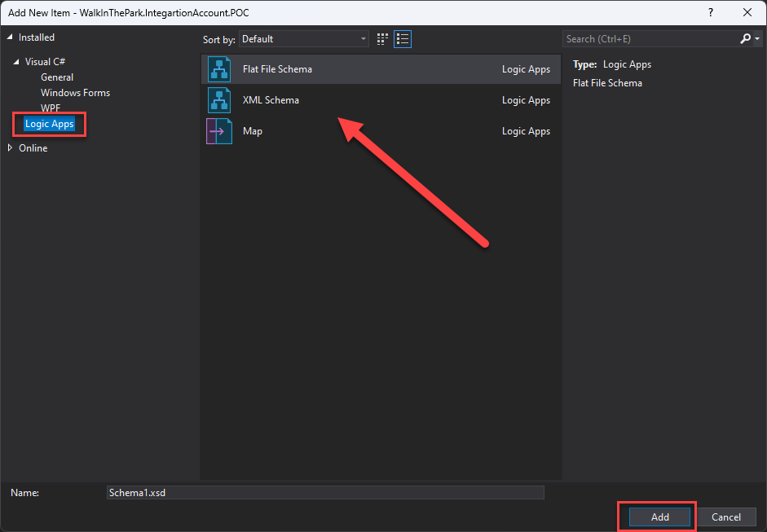Collapse the Installed tree section

point(10,37)
